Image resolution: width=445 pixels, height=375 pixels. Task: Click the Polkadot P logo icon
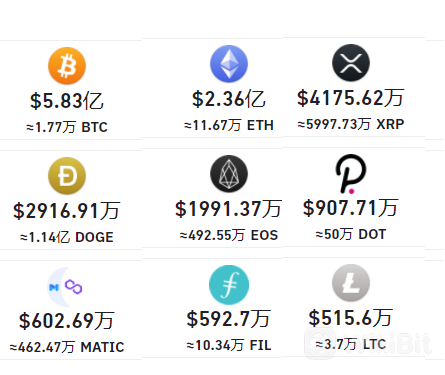[x=351, y=174]
